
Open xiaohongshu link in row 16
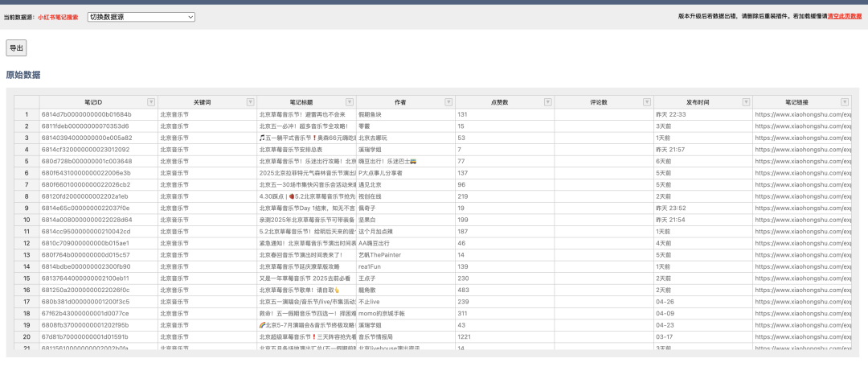(802, 290)
